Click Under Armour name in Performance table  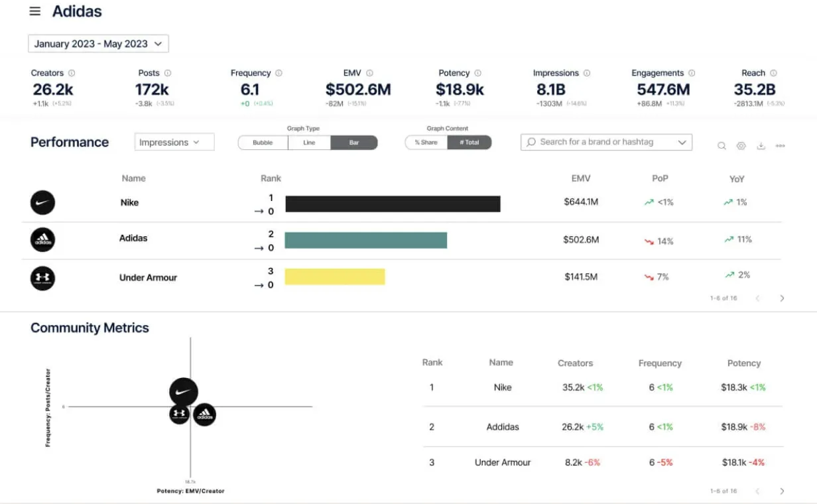pyautogui.click(x=148, y=278)
